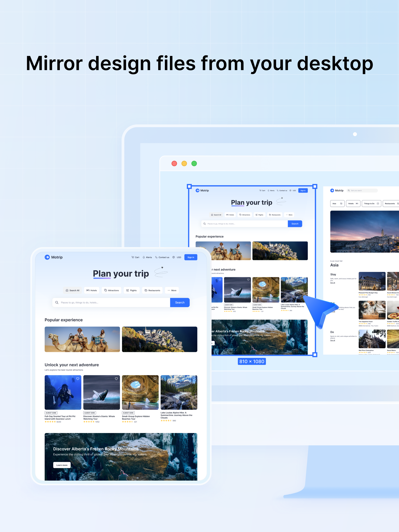
Task: Open aerial village experience image on tablet
Action: 160,339
